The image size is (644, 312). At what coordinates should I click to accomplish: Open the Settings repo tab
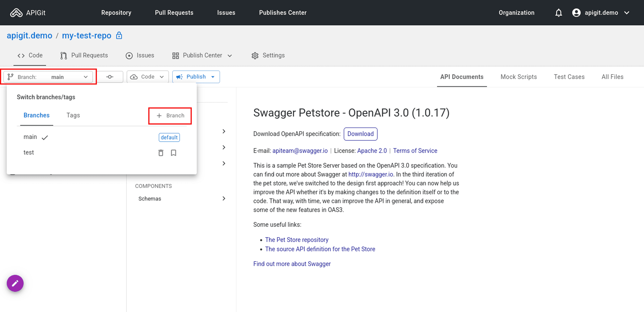click(x=268, y=55)
